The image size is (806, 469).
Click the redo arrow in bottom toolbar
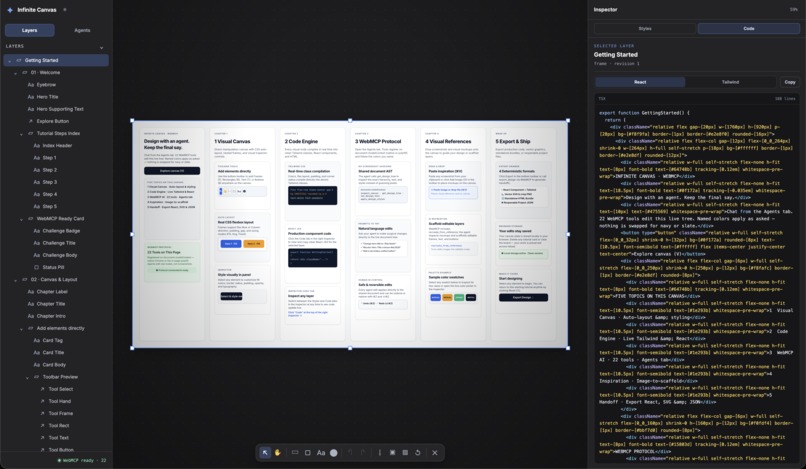point(362,453)
